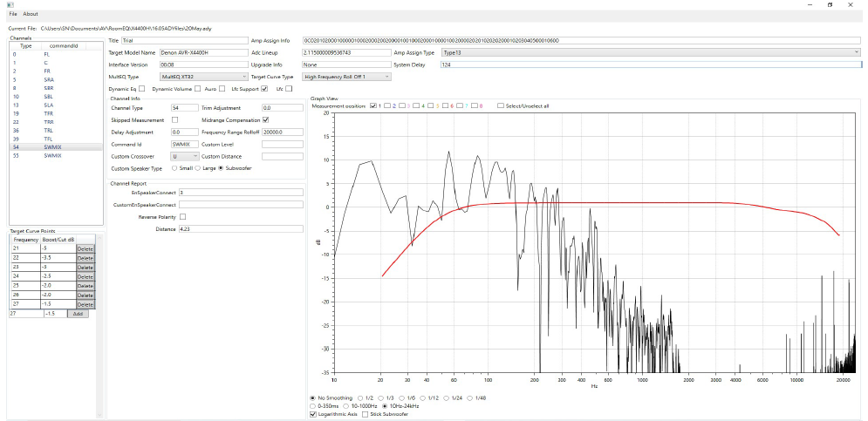Click Add to insert target curve point
This screenshot has height=421, width=868.
[x=78, y=313]
